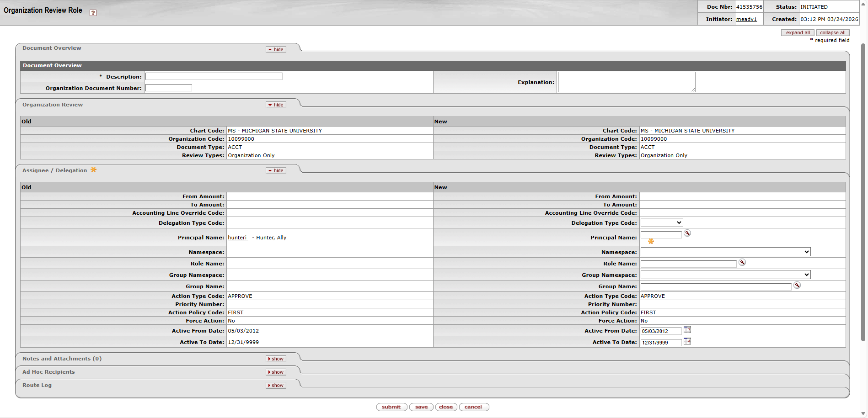
Task: Show the Ad Hoc Recipients section
Action: [276, 372]
